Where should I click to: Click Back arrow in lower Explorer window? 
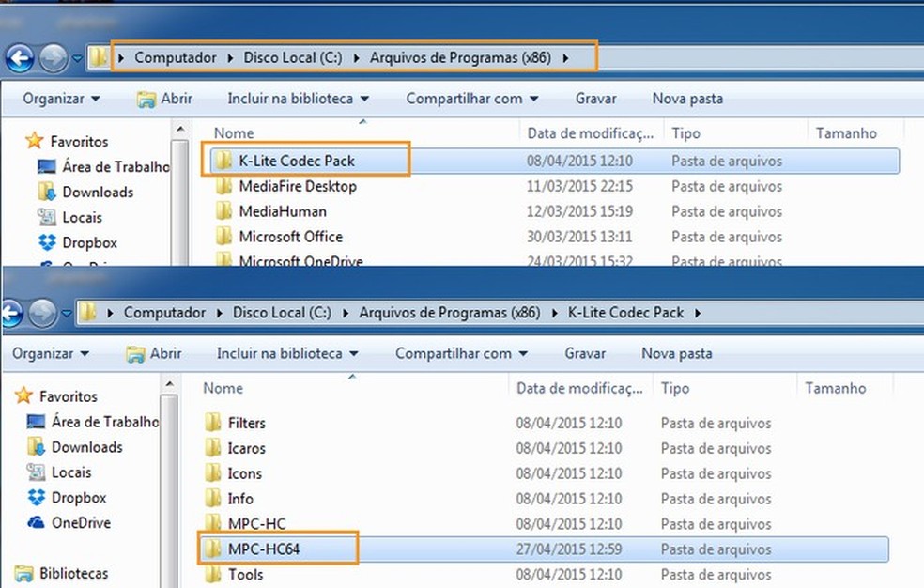coord(10,314)
